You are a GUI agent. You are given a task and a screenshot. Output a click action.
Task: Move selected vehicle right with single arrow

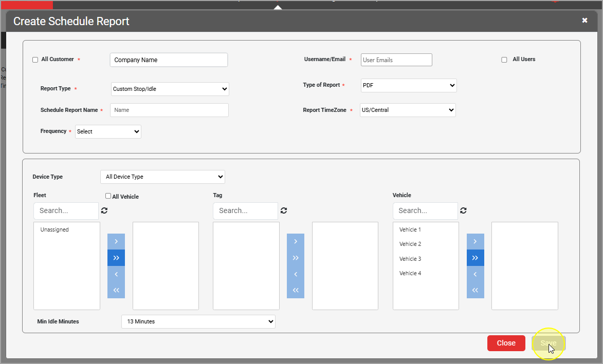point(475,241)
